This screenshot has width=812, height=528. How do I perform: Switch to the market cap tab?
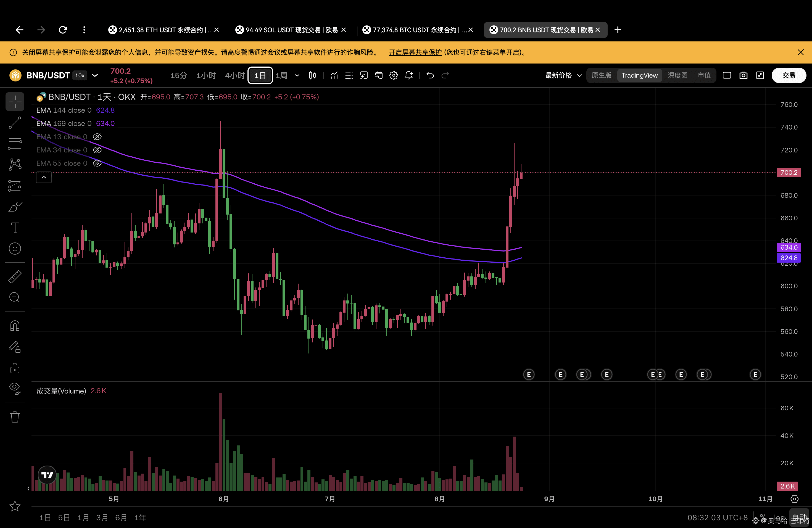click(704, 75)
